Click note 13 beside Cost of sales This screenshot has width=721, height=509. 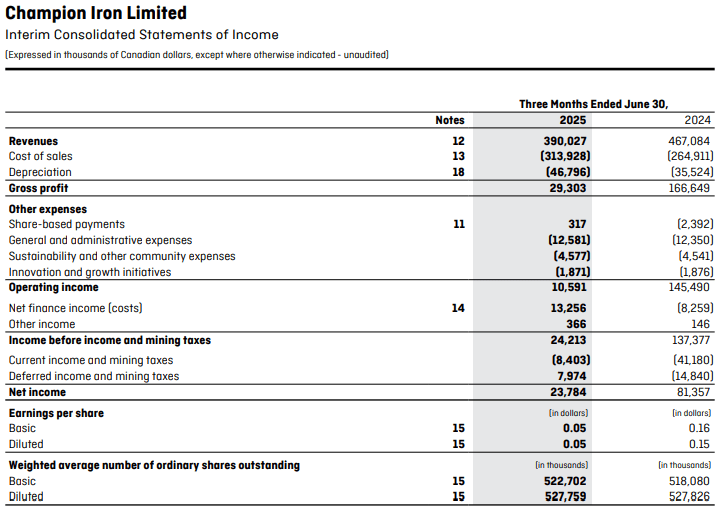pos(458,157)
